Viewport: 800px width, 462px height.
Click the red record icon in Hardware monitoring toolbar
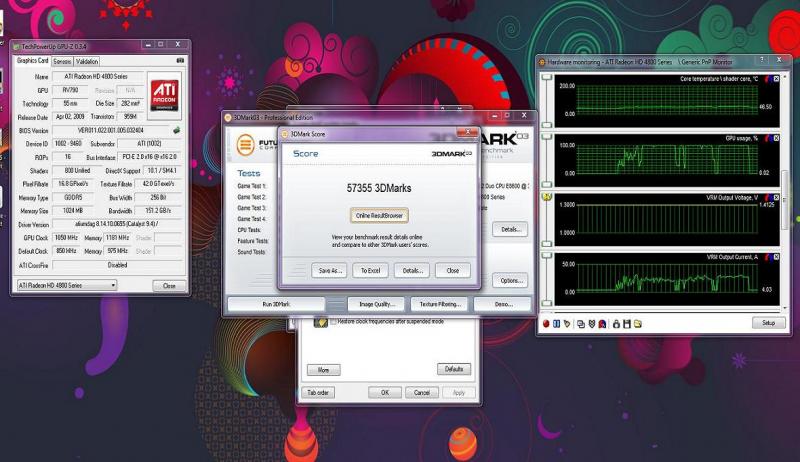(546, 324)
